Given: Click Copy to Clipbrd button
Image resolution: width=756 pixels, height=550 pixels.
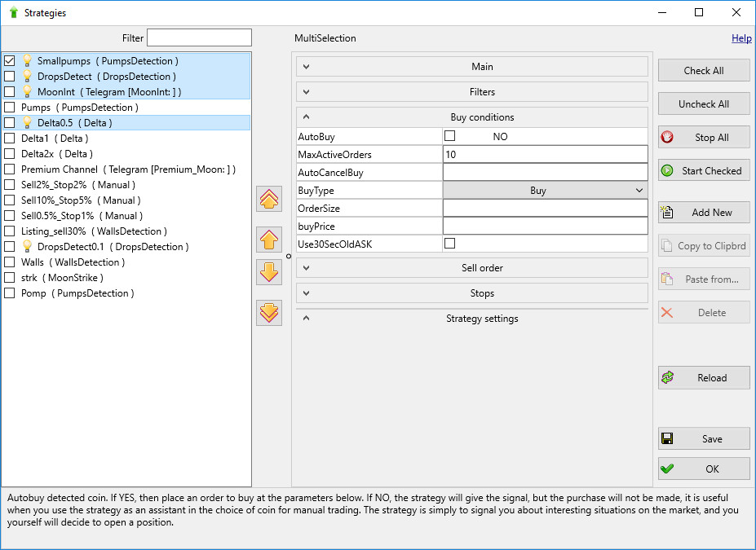Looking at the screenshot, I should point(704,245).
